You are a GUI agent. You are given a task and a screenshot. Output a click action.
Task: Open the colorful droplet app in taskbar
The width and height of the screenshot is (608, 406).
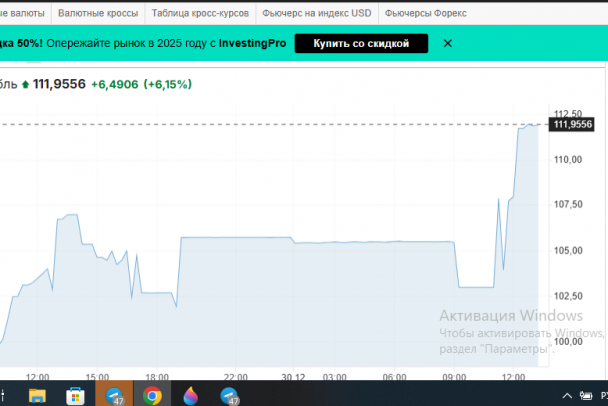coord(191,394)
